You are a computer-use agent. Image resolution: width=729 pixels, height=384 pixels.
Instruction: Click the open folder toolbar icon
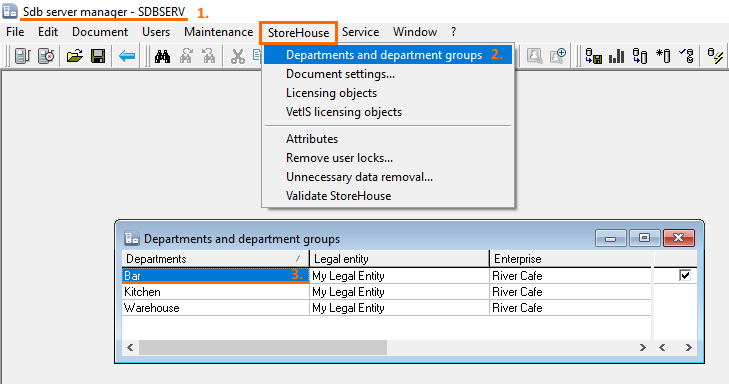(x=74, y=56)
